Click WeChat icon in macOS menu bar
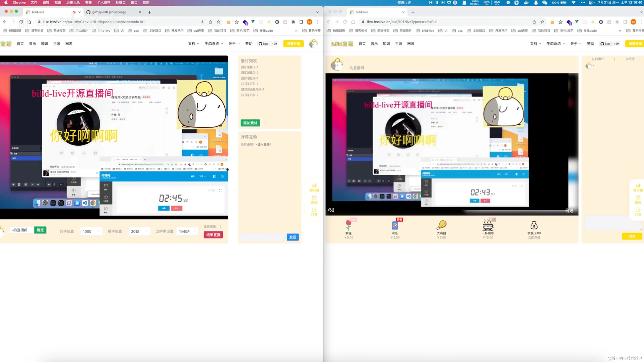Viewport: 644px width, 362px height. [x=545, y=2]
